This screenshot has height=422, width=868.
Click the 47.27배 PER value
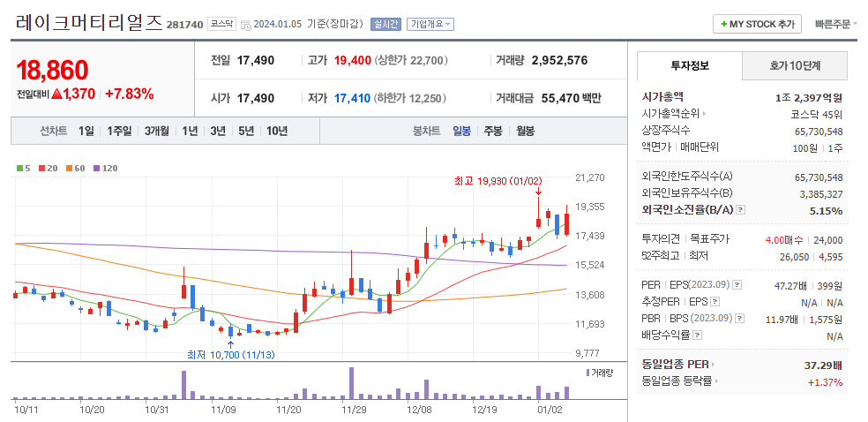792,286
